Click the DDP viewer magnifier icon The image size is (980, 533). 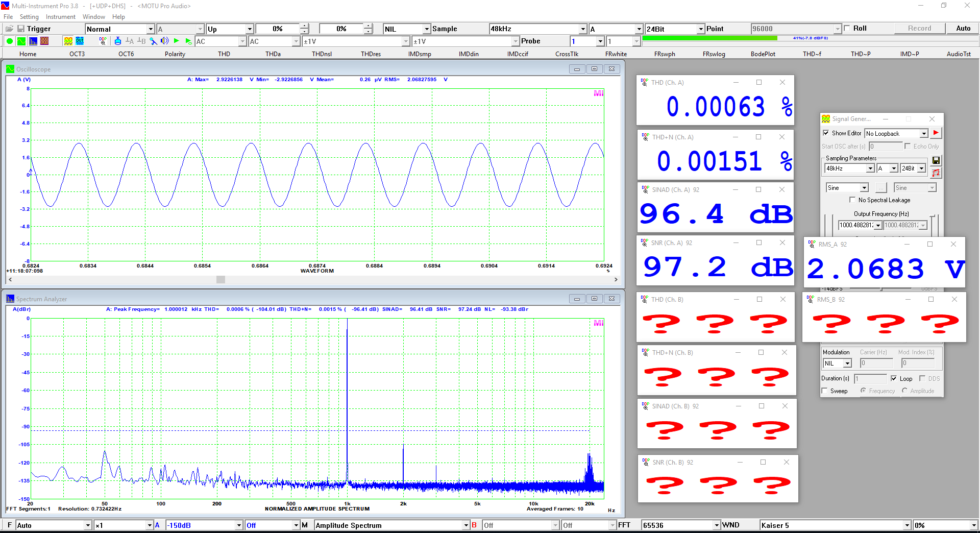[x=103, y=41]
